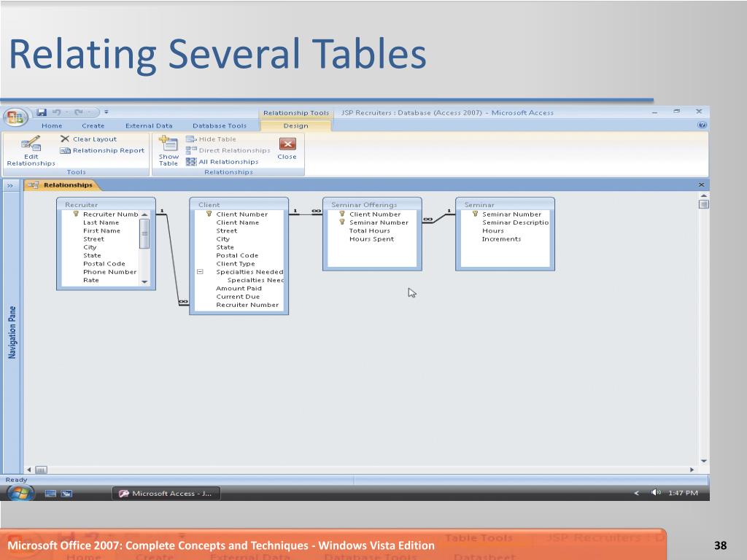Save using the Quick Access disk icon
Screen dimensions: 747x560
pos(42,112)
